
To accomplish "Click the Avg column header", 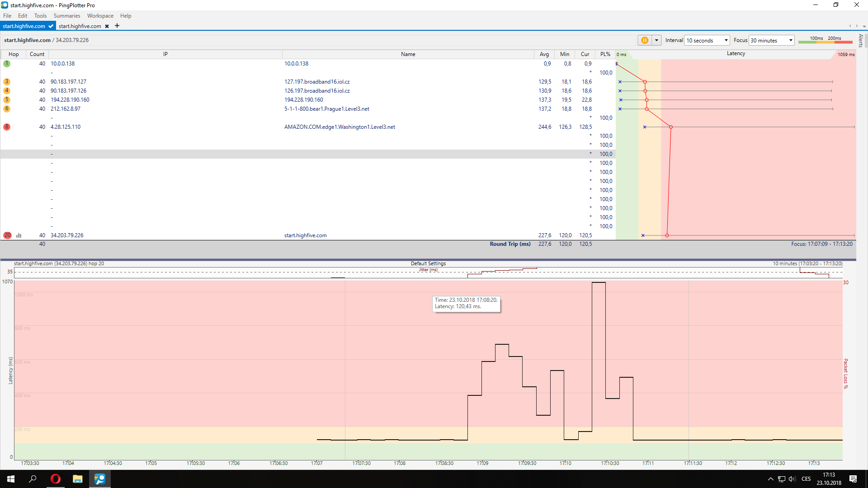I will point(544,54).
